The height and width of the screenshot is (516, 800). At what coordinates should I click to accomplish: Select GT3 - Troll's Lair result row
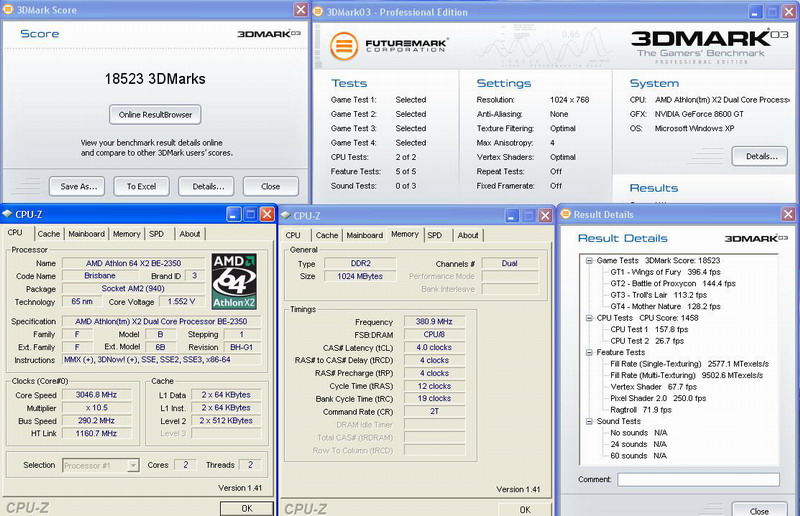[658, 295]
